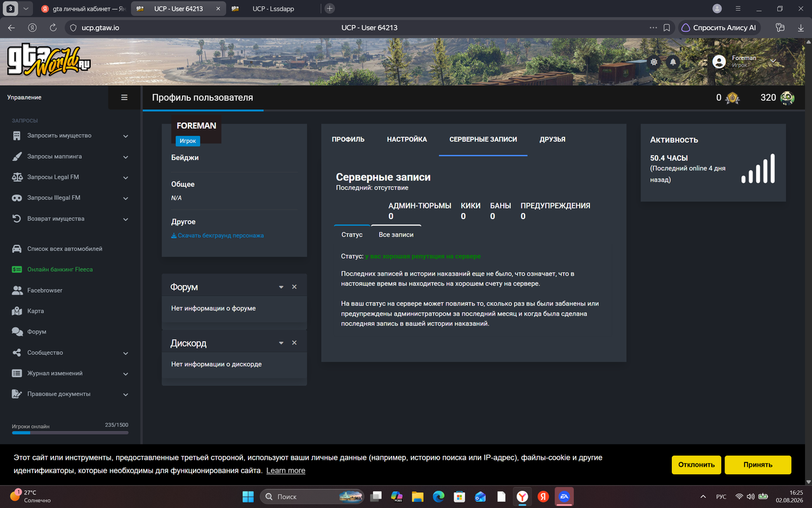Click the character background download link
Screen dimensions: 812x508
click(218, 236)
